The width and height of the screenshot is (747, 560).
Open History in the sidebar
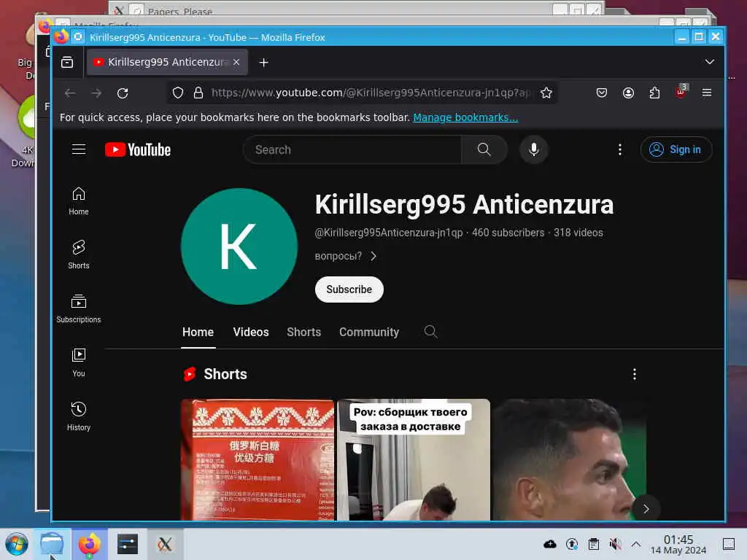(79, 416)
